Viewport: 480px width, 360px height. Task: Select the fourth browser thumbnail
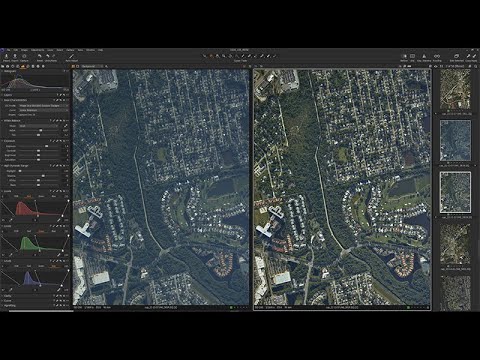455,244
